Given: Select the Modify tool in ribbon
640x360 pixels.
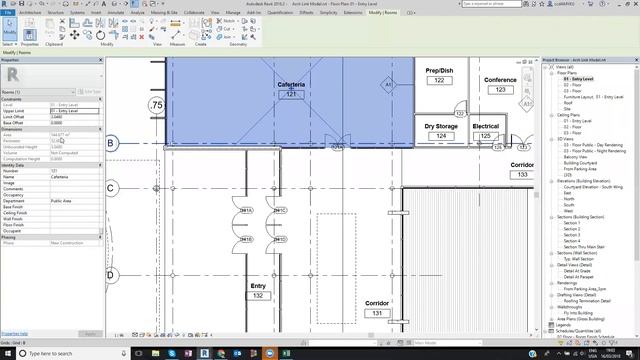Looking at the screenshot, I should coord(9,29).
